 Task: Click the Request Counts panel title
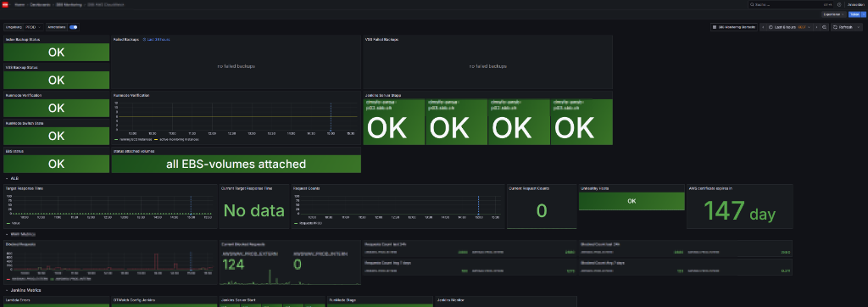click(x=307, y=188)
